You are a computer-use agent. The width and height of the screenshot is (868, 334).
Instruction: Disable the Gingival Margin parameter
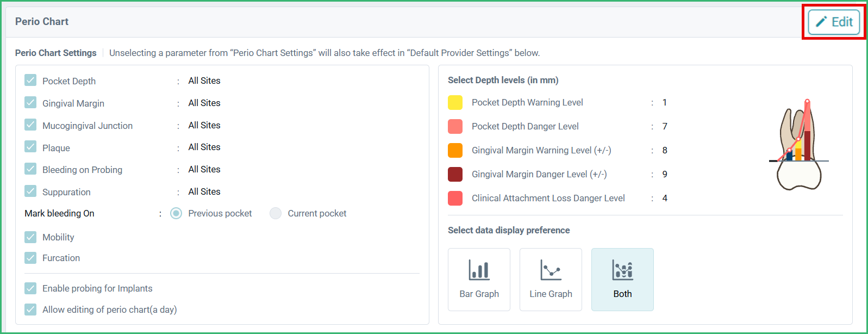tap(30, 103)
